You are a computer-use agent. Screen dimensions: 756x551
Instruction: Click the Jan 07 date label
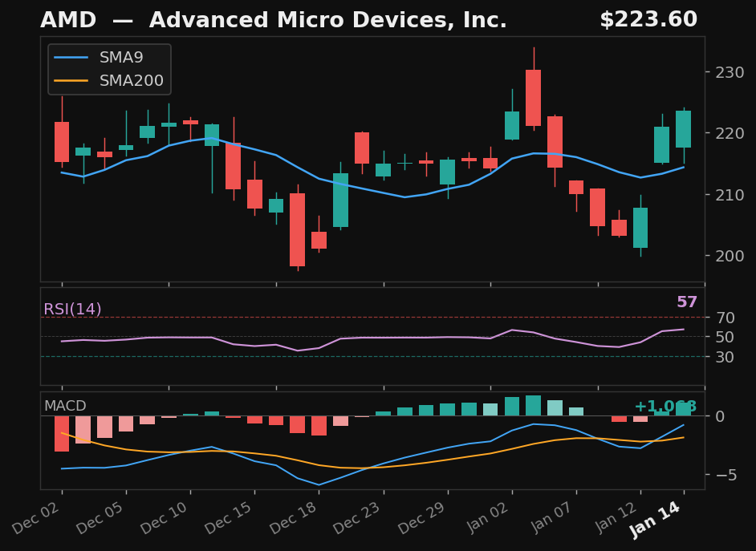(550, 518)
